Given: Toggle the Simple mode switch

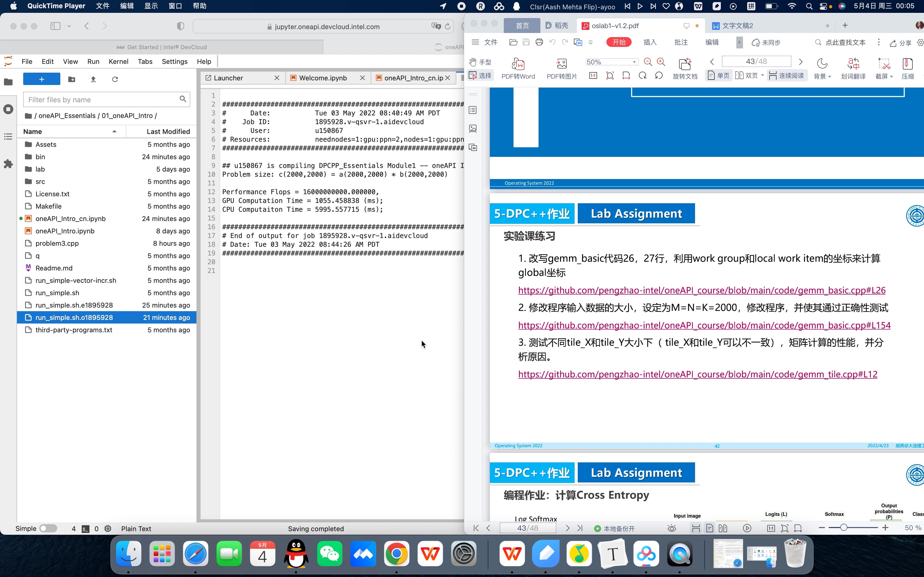Looking at the screenshot, I should click(48, 528).
